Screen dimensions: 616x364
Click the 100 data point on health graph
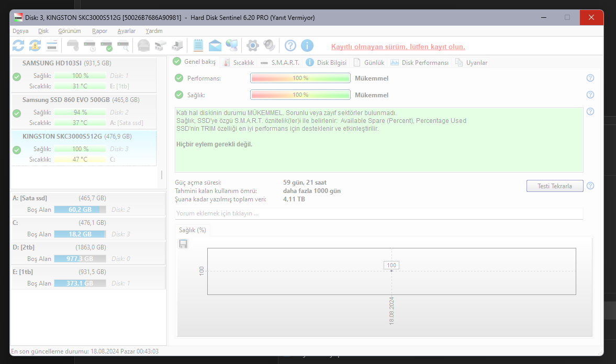(x=391, y=270)
